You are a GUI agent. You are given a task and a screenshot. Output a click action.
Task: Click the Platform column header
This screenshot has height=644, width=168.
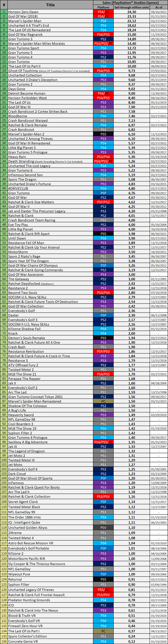click(x=103, y=7)
